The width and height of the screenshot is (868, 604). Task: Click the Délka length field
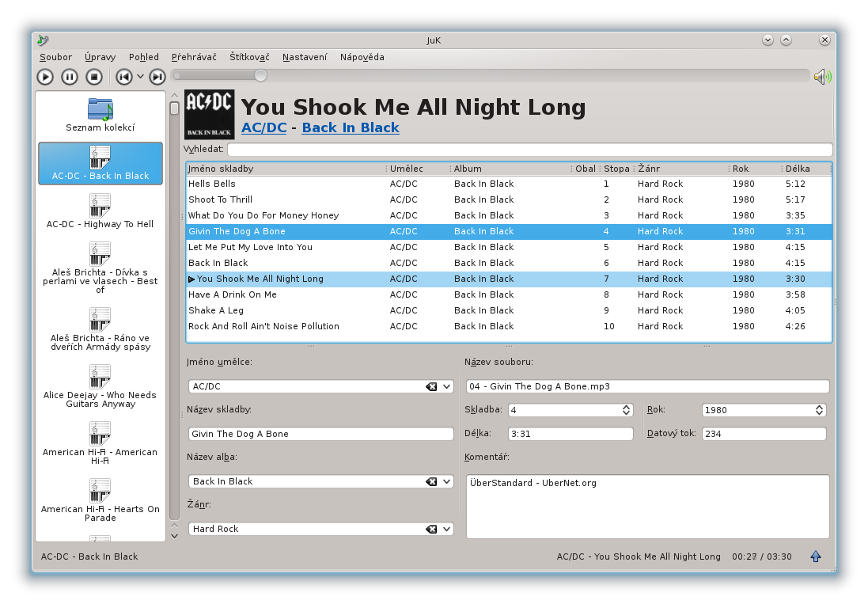coord(570,434)
